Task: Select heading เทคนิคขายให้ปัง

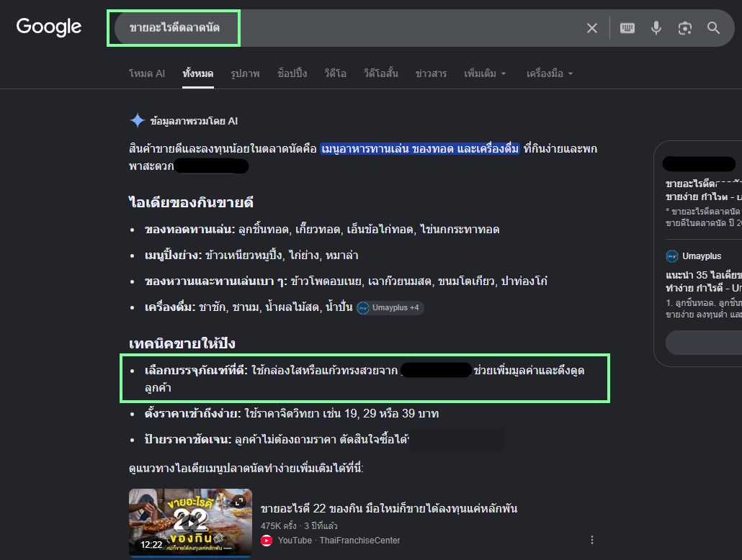Action: tap(182, 343)
